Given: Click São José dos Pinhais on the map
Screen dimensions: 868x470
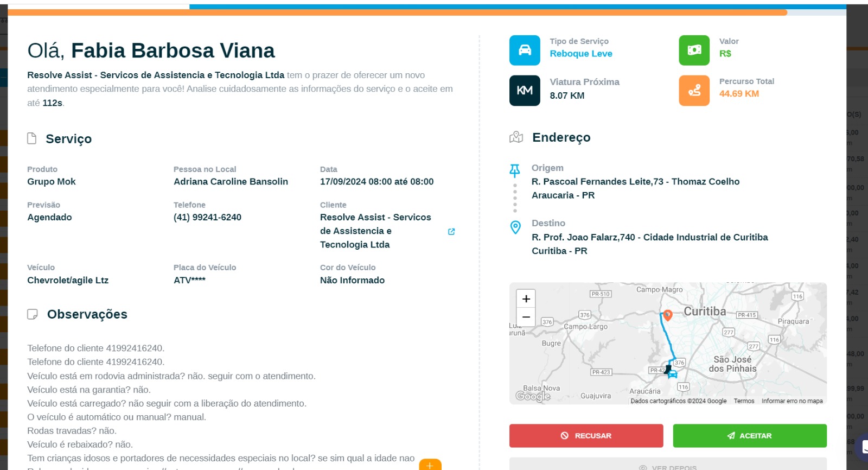Looking at the screenshot, I should tap(732, 364).
